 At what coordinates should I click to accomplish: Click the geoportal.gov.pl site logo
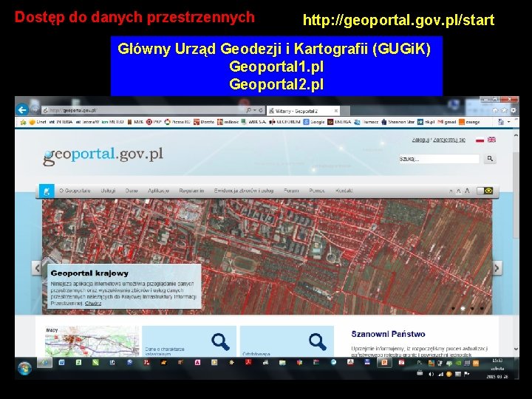click(103, 155)
